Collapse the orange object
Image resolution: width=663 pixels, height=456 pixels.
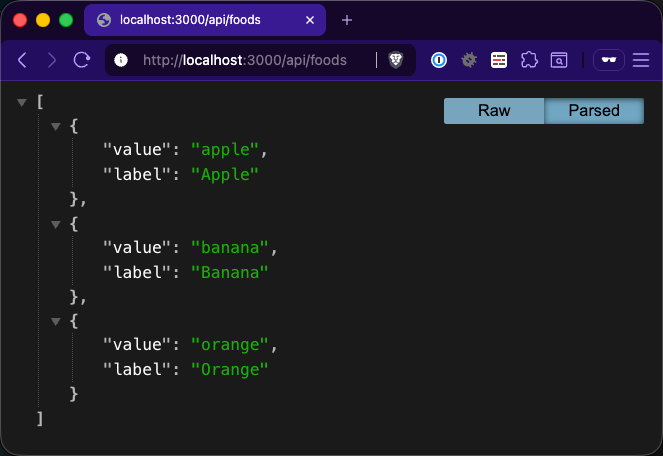tap(56, 322)
